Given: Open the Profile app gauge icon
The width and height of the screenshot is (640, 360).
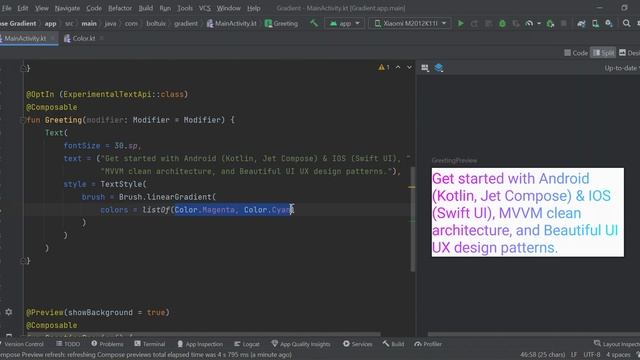Looking at the screenshot, I should coord(529,24).
